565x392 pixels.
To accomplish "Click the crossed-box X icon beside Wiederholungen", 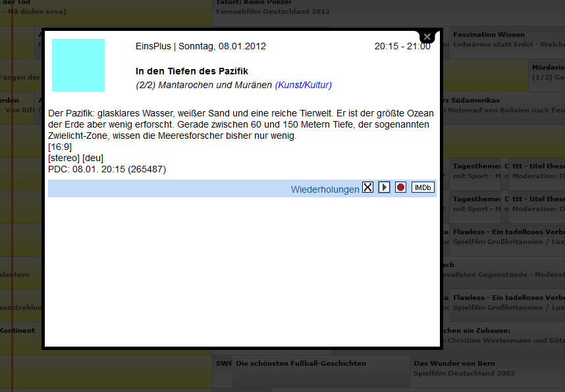I will point(367,187).
